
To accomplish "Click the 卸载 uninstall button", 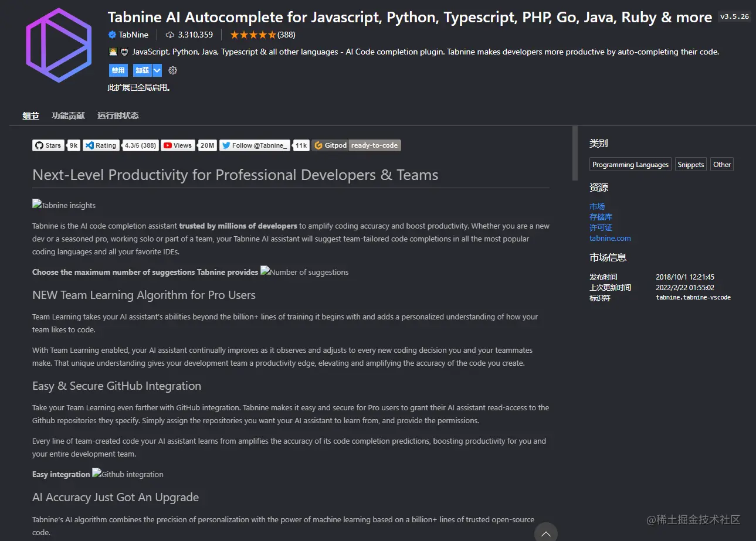I will point(142,70).
